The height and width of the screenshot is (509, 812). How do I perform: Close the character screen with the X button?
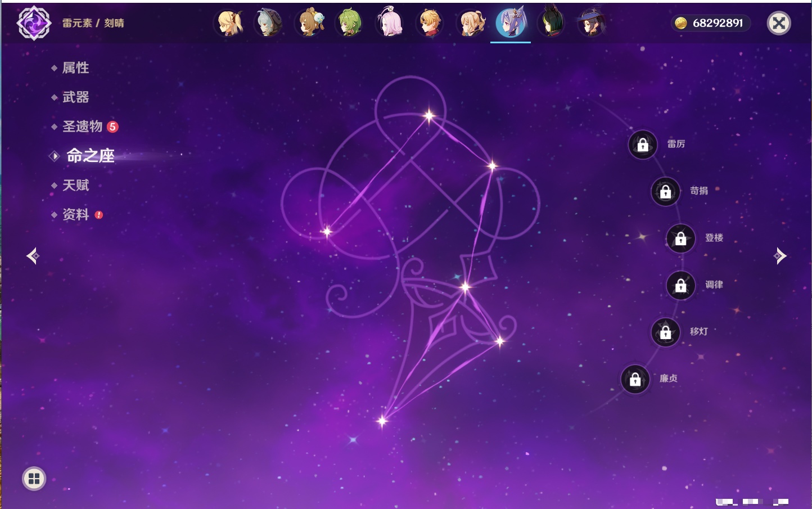(779, 23)
